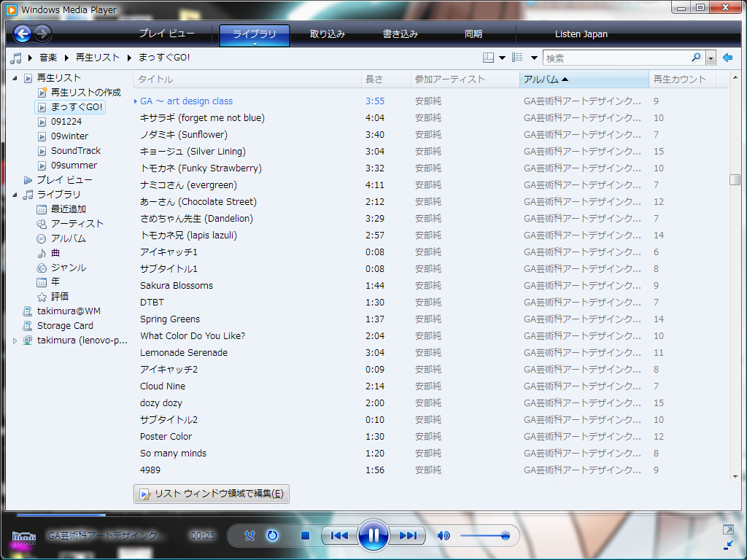747x560 pixels.
Task: Open view options dropdown arrow
Action: 534,58
